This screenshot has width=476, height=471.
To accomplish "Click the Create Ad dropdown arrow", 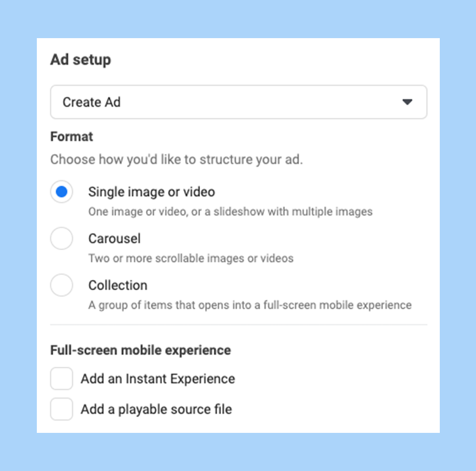I will (407, 102).
